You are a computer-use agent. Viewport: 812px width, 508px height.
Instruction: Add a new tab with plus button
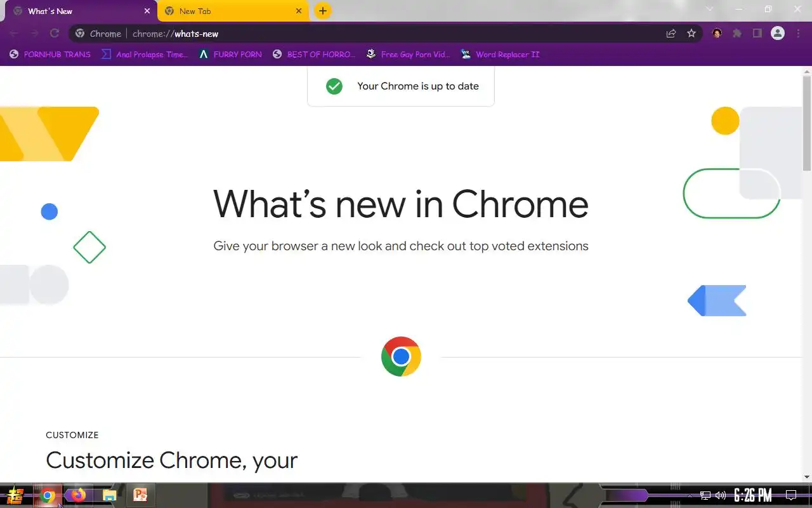pyautogui.click(x=323, y=11)
